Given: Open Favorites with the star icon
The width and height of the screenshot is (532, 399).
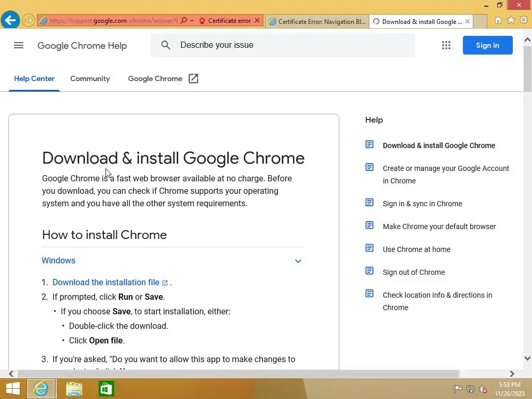Looking at the screenshot, I should coord(511,20).
